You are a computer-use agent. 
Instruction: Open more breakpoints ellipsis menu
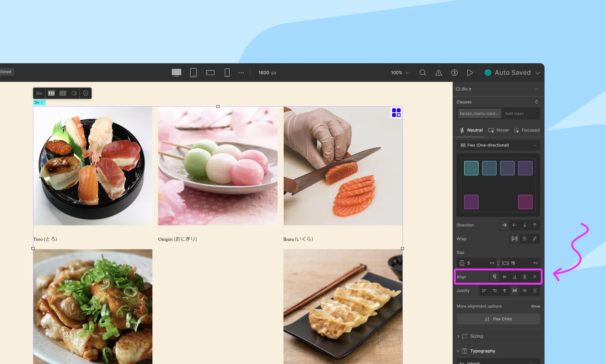[x=241, y=73]
